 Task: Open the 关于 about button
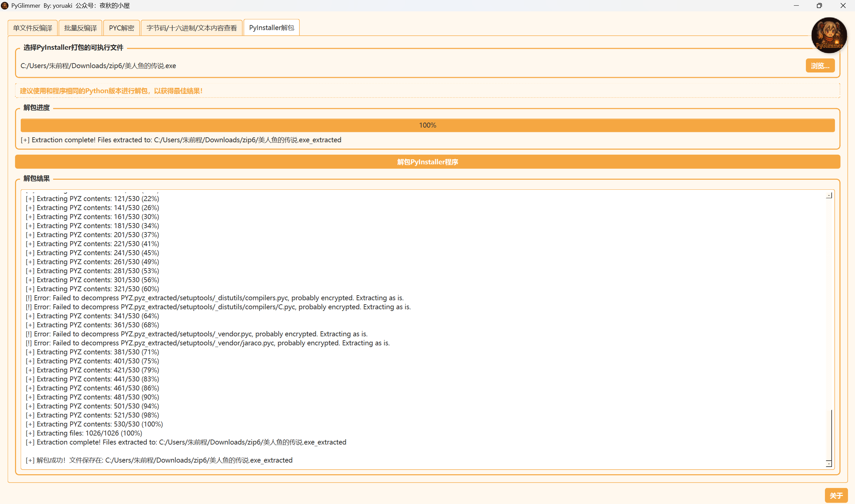pyautogui.click(x=836, y=496)
